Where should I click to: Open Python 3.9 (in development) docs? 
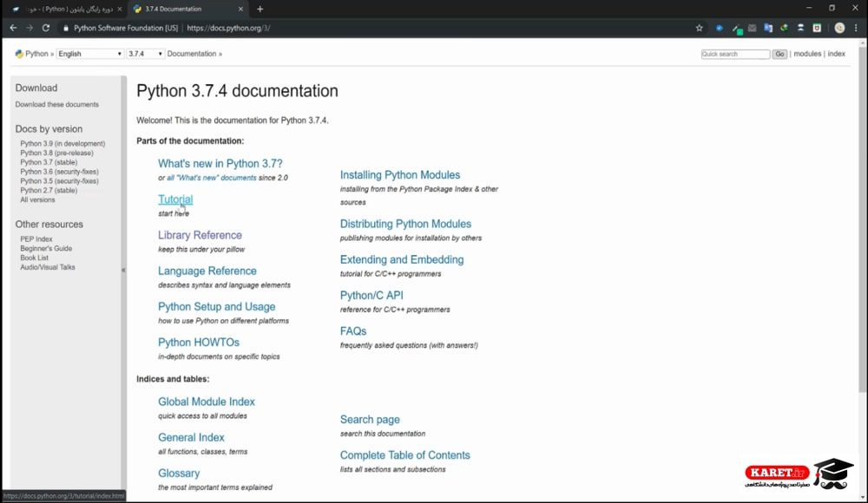coord(62,143)
